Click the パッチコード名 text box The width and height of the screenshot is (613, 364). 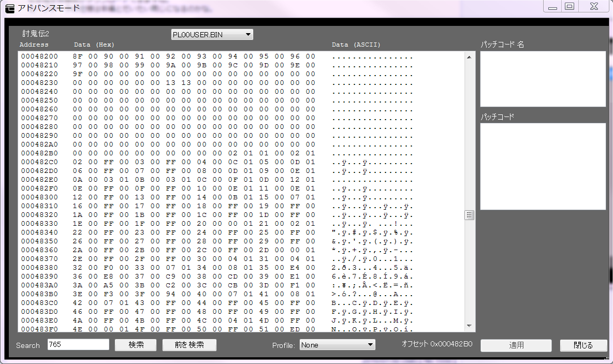pos(543,79)
